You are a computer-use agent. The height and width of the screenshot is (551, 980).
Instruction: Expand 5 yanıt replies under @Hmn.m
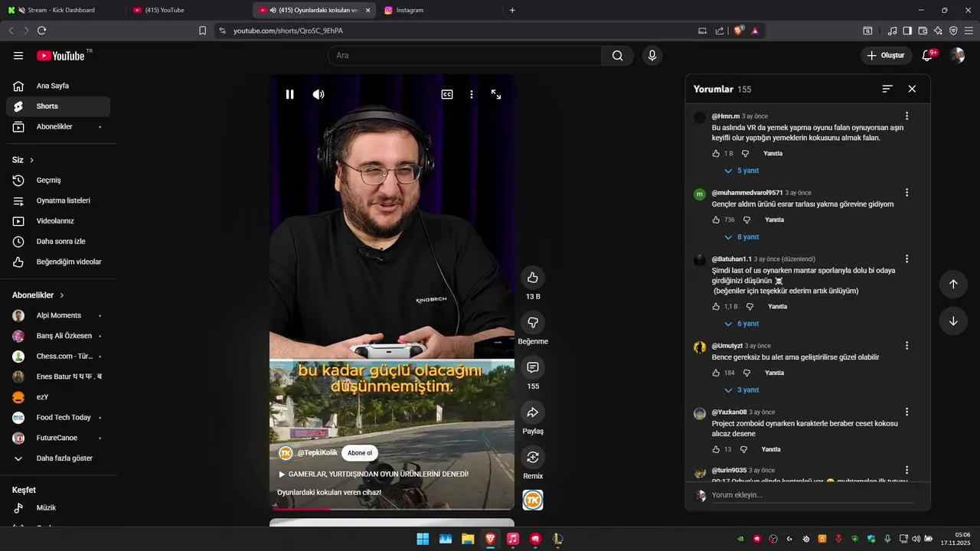coord(742,171)
